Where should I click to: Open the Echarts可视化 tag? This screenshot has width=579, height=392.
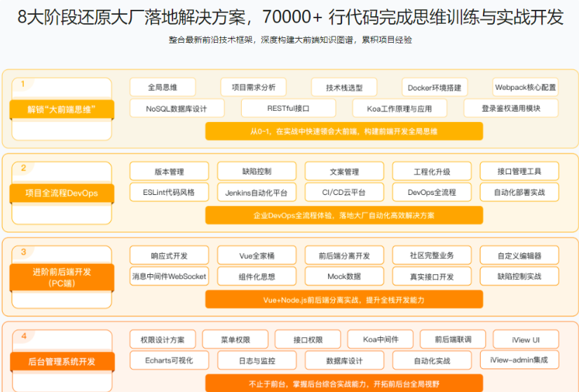[169, 360]
